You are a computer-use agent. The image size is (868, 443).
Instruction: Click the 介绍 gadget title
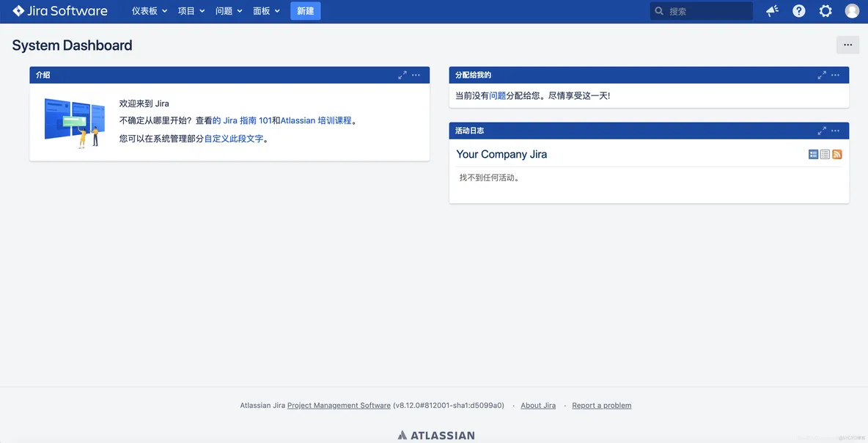(x=43, y=75)
